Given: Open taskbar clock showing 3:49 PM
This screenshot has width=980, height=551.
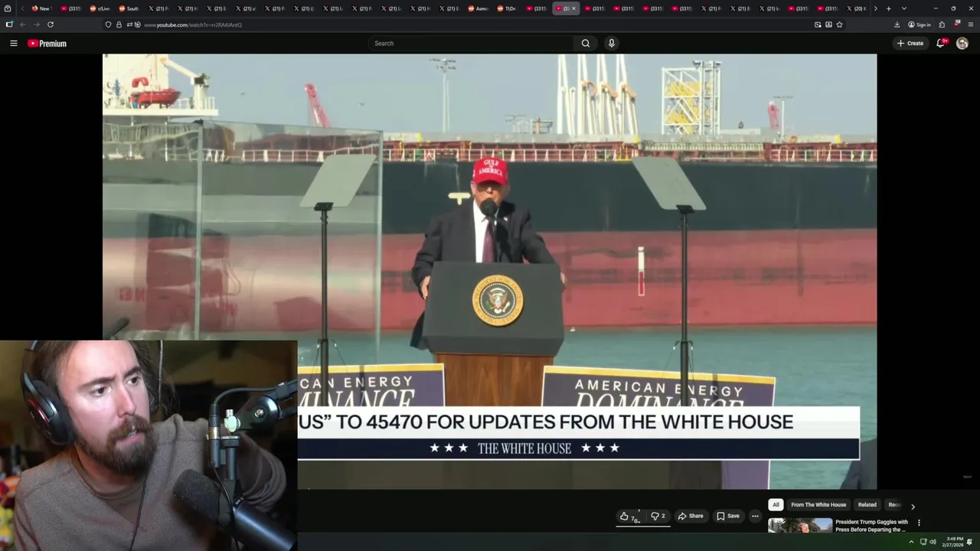Looking at the screenshot, I should (x=954, y=542).
